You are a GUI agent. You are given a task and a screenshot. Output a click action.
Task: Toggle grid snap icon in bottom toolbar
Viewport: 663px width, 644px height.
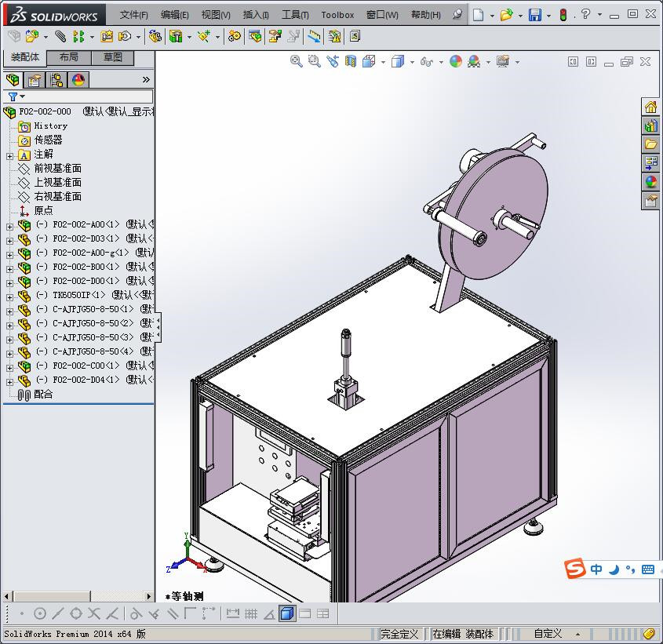click(251, 613)
